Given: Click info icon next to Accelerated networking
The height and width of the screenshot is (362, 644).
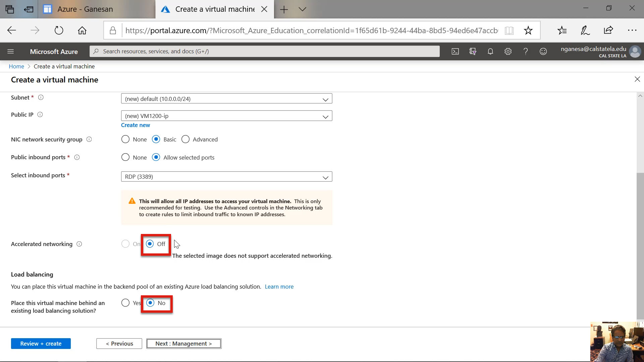Looking at the screenshot, I should (x=79, y=244).
